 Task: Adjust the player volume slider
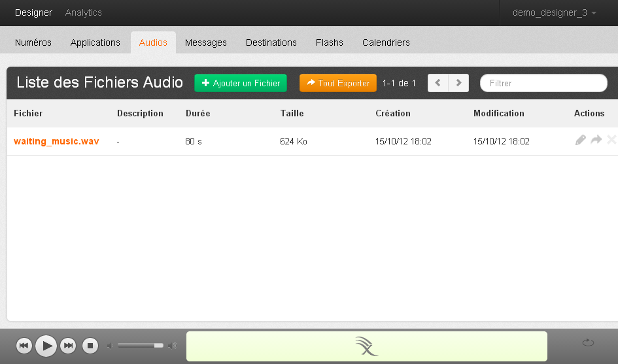[141, 345]
